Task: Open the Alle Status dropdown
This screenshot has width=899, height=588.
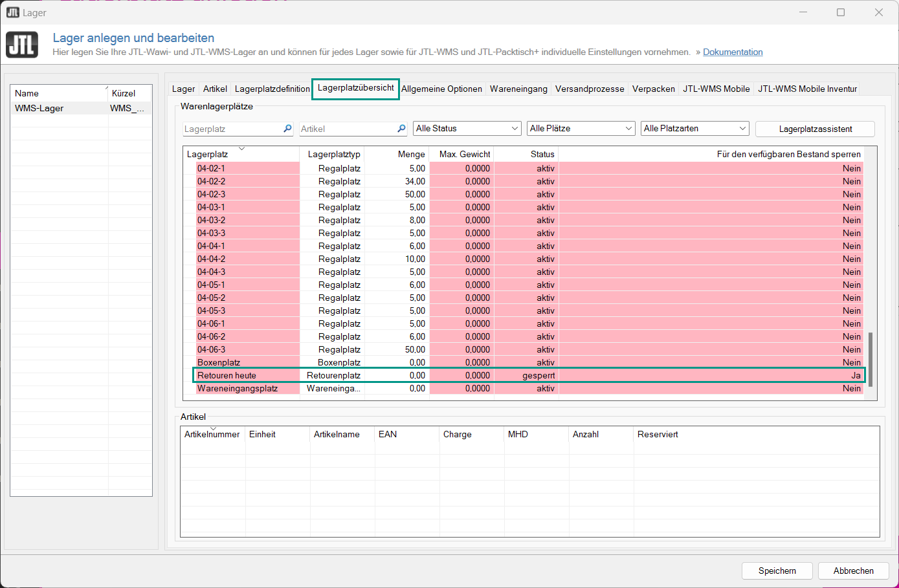Action: tap(467, 129)
